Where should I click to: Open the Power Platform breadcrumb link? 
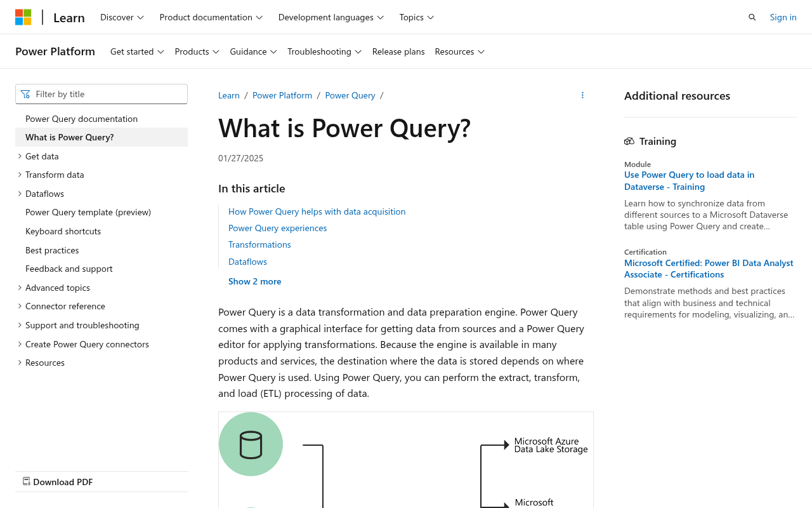(x=282, y=95)
